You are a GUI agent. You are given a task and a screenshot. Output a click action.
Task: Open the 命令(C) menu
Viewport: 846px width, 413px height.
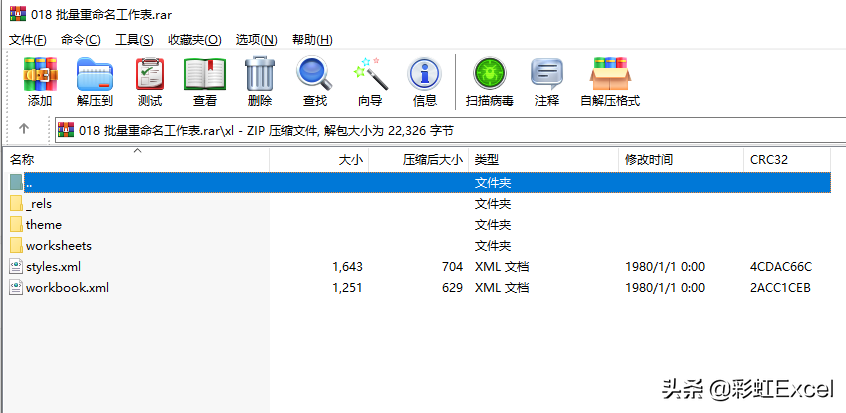tap(80, 40)
